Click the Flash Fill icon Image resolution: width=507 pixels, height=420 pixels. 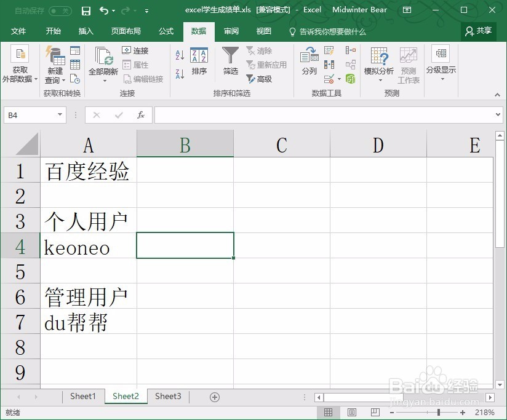point(329,50)
